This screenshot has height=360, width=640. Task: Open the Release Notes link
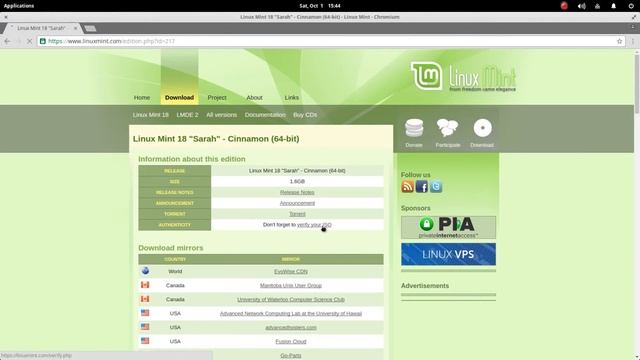297,192
